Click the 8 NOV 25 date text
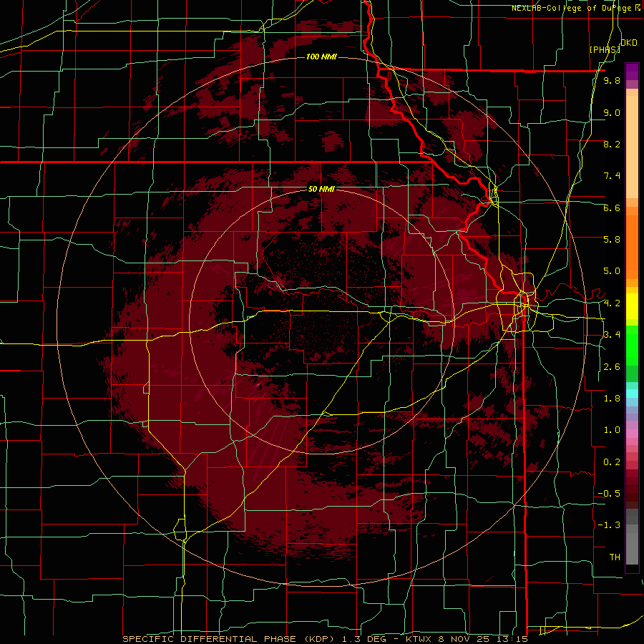The height and width of the screenshot is (644, 644). tap(464, 639)
